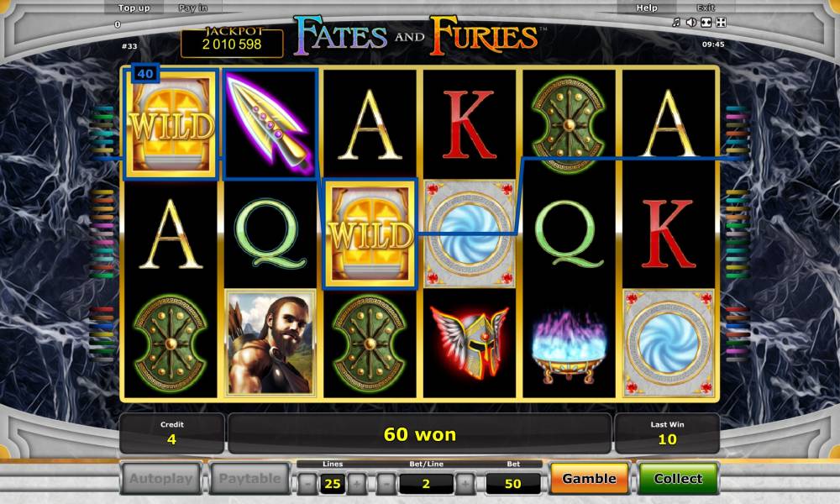Decrease Lines with the minus button
This screenshot has height=504, width=840.
pos(307,484)
